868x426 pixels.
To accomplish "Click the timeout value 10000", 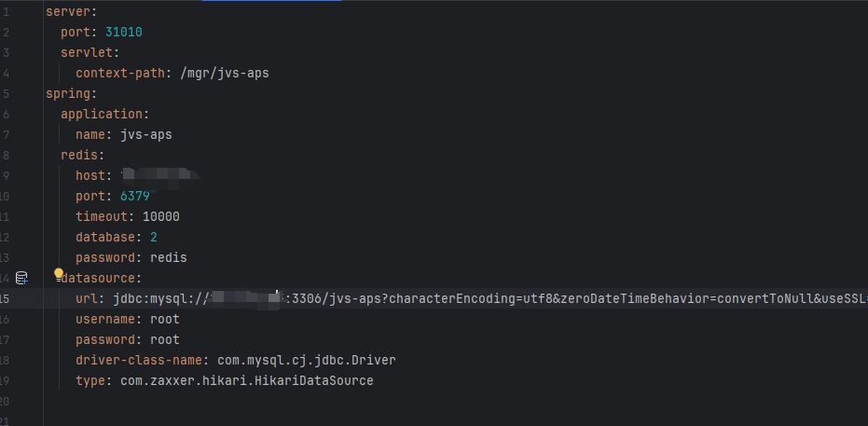I will [160, 216].
